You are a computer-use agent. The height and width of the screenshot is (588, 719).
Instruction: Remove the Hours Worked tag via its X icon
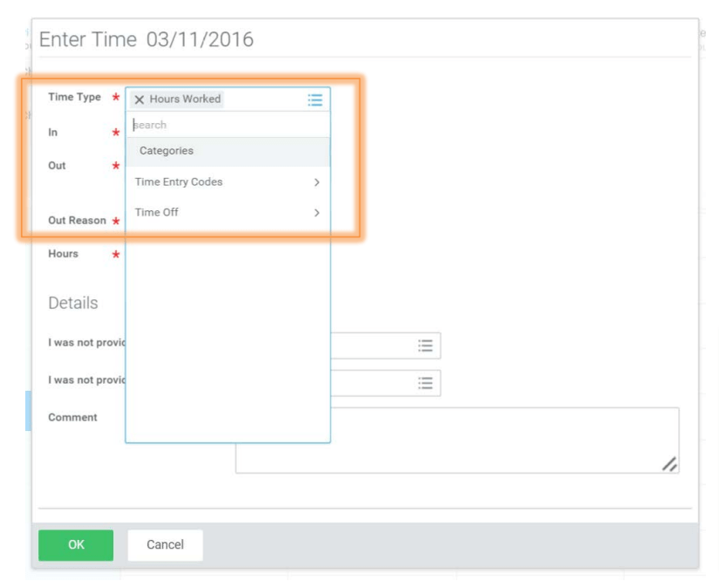click(140, 99)
